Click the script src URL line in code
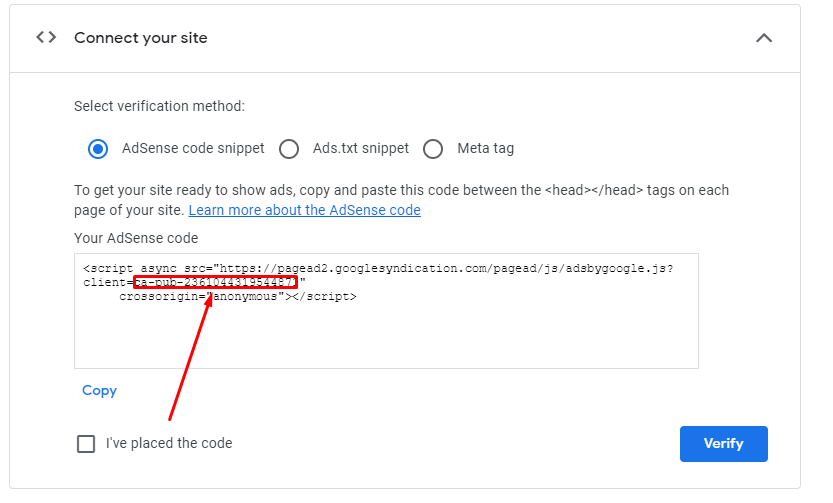833x503 pixels. [378, 268]
